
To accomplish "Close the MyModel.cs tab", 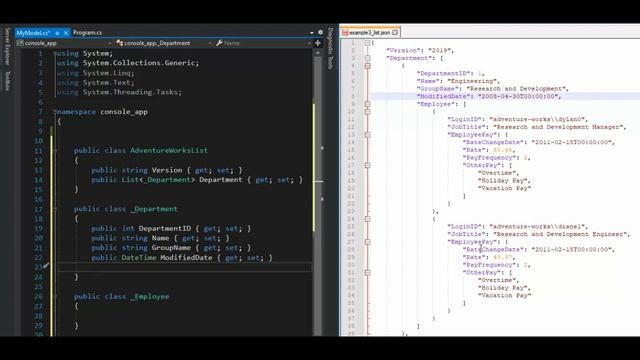I will [66, 33].
